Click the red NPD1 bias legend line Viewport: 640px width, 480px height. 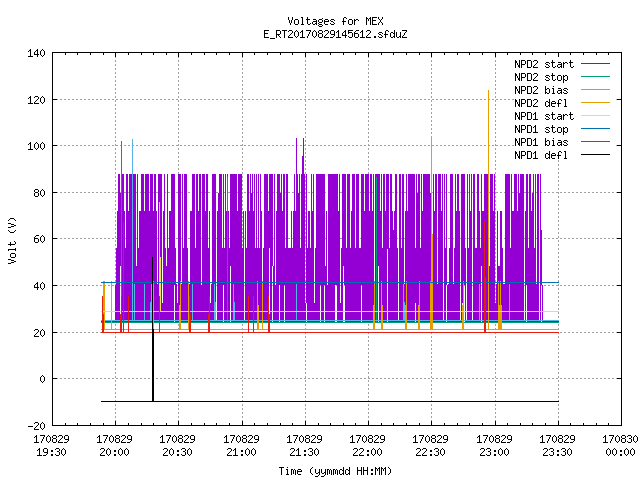click(595, 142)
